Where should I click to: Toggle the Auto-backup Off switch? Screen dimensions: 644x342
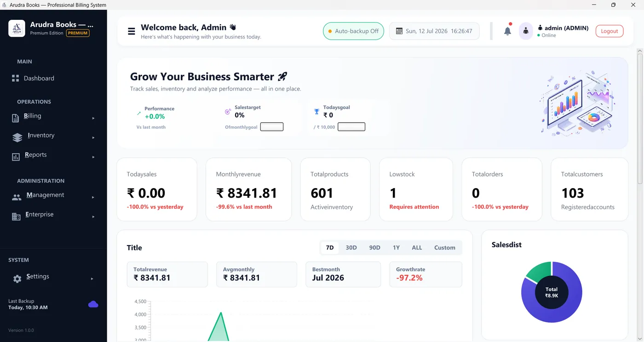pyautogui.click(x=353, y=31)
